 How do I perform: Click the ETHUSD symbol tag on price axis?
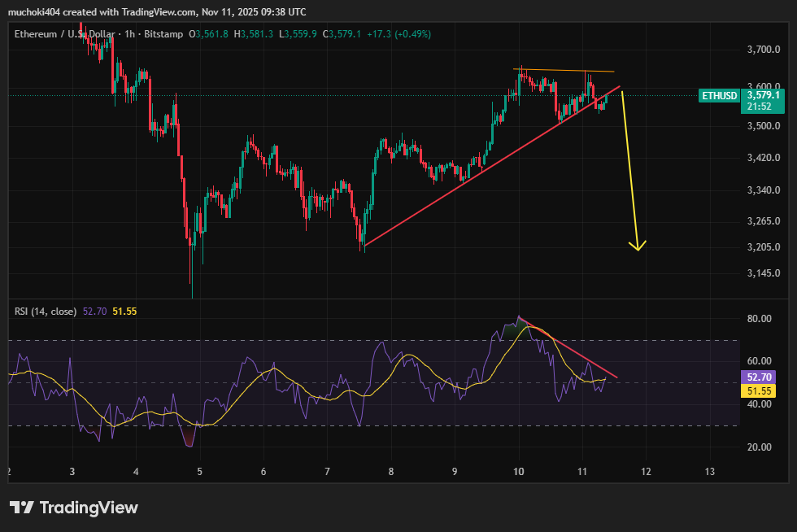pos(720,96)
